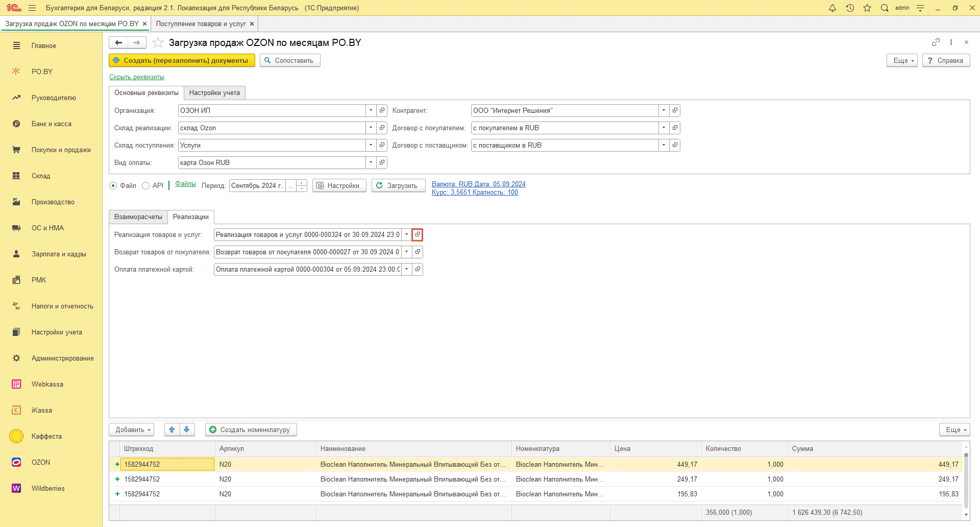Open Контрагент record icon
980x527 pixels.
(x=675, y=110)
